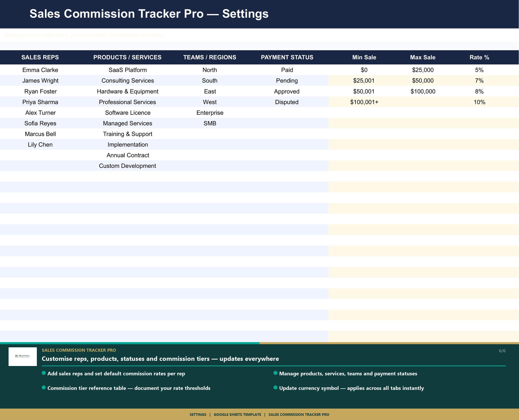Select the $50,001 minimum sale cell

click(x=364, y=91)
